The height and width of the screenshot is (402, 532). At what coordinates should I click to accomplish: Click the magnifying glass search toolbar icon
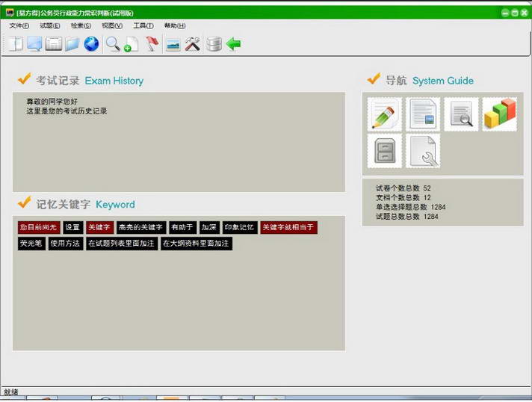point(113,44)
